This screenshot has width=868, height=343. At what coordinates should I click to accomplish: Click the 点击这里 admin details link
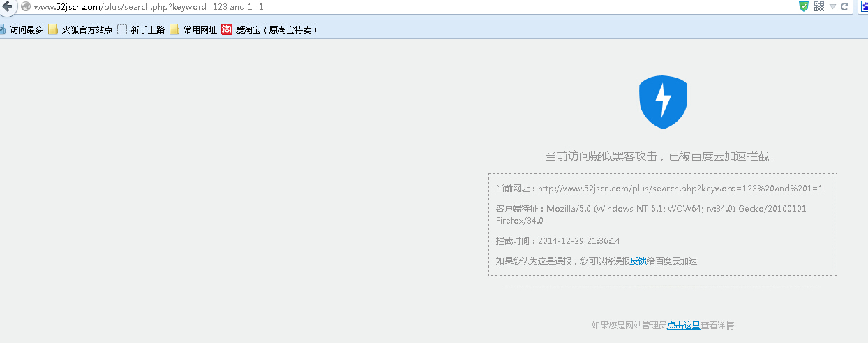pyautogui.click(x=684, y=326)
